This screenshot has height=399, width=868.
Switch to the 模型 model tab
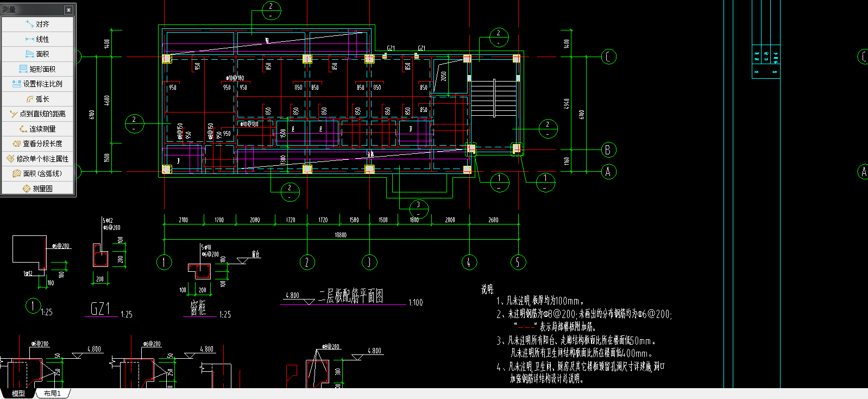coord(18,393)
